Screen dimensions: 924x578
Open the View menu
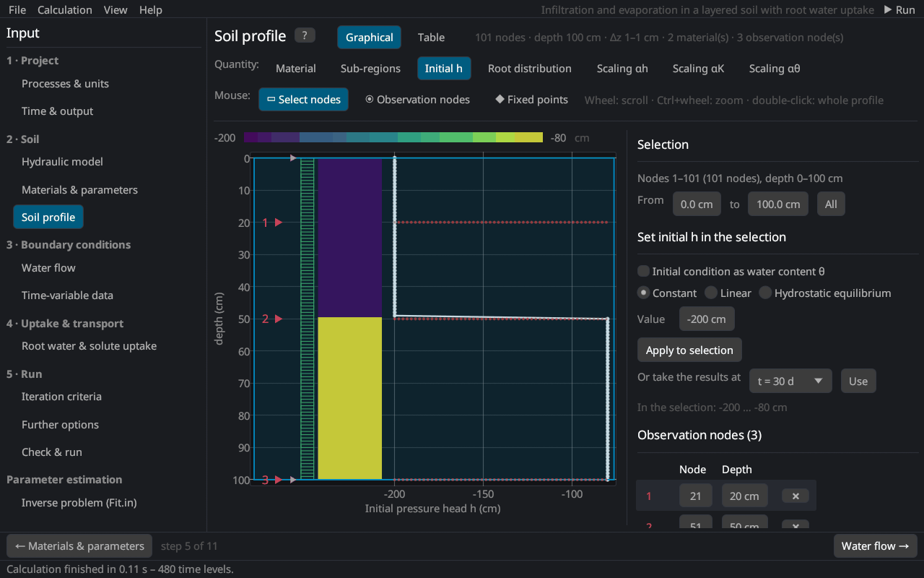[115, 10]
